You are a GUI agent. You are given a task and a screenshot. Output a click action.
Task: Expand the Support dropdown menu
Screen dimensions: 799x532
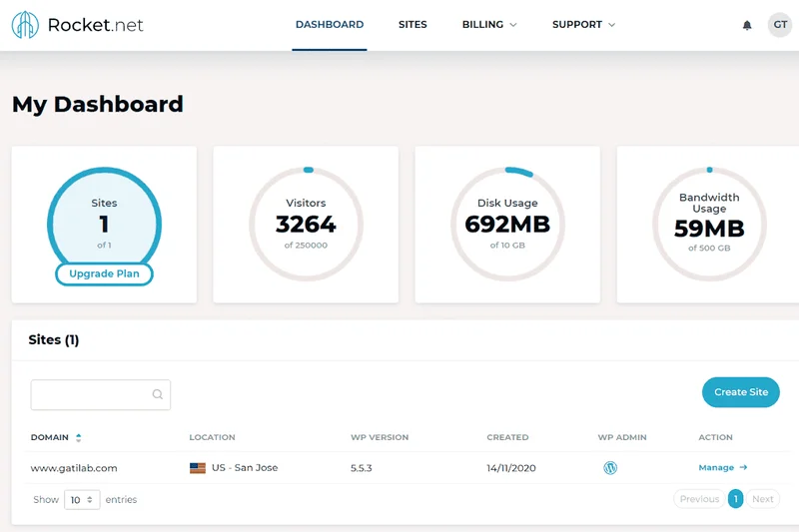pyautogui.click(x=583, y=25)
